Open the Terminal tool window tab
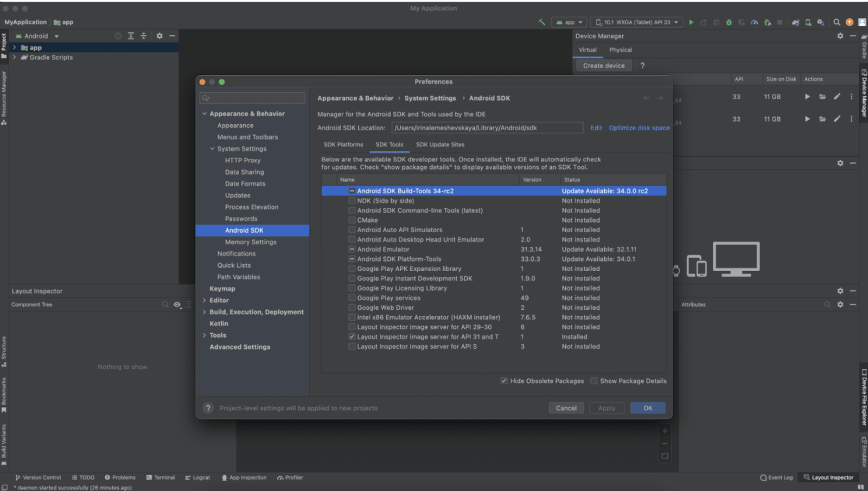 click(x=161, y=477)
